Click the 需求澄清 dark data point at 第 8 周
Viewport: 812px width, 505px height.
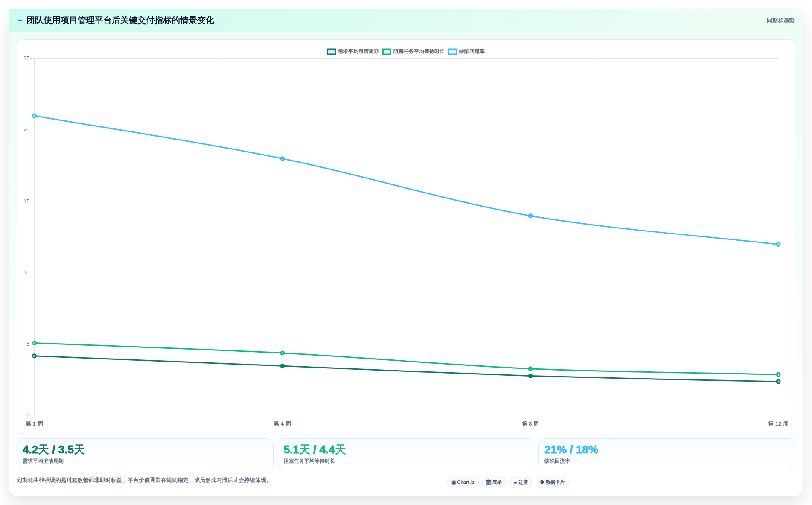tap(530, 376)
